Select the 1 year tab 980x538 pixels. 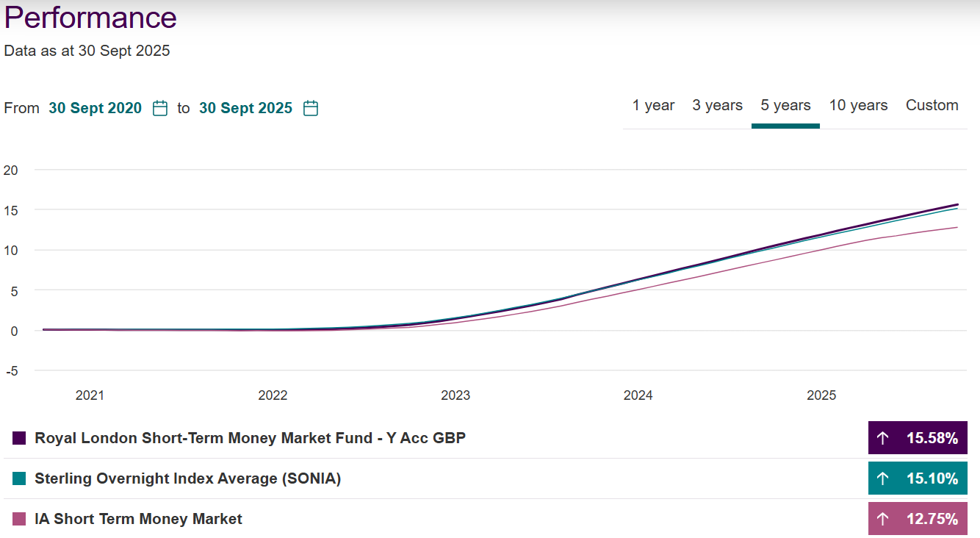pos(653,106)
